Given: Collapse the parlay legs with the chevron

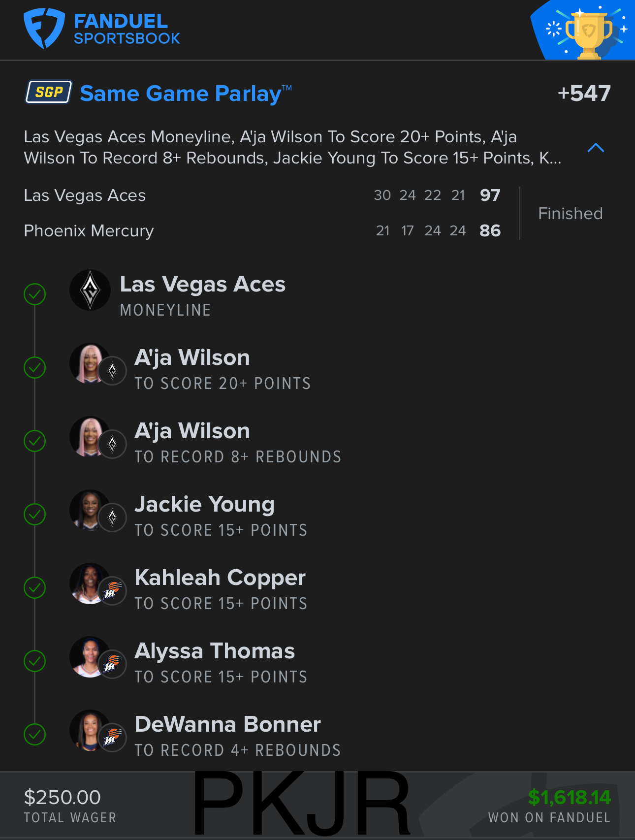Looking at the screenshot, I should click(596, 148).
